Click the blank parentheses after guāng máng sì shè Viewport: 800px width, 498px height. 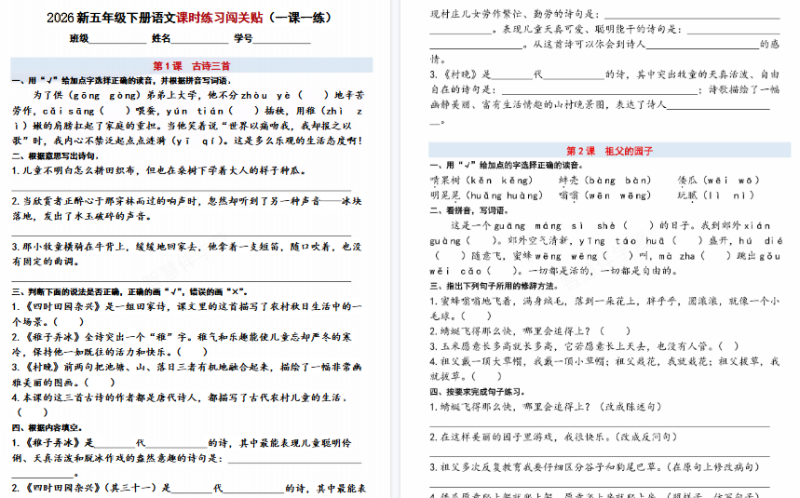point(639,226)
